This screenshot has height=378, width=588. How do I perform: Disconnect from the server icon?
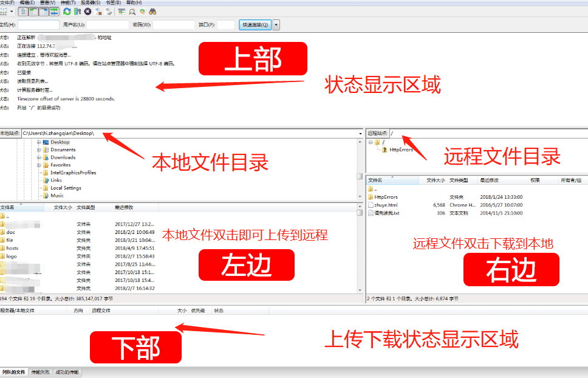98,12
